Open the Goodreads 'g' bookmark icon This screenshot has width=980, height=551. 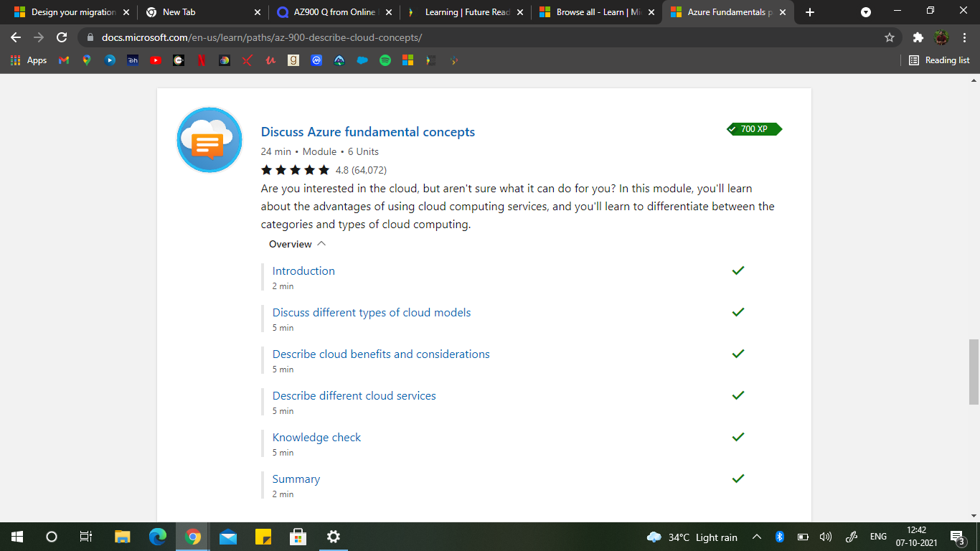point(293,60)
